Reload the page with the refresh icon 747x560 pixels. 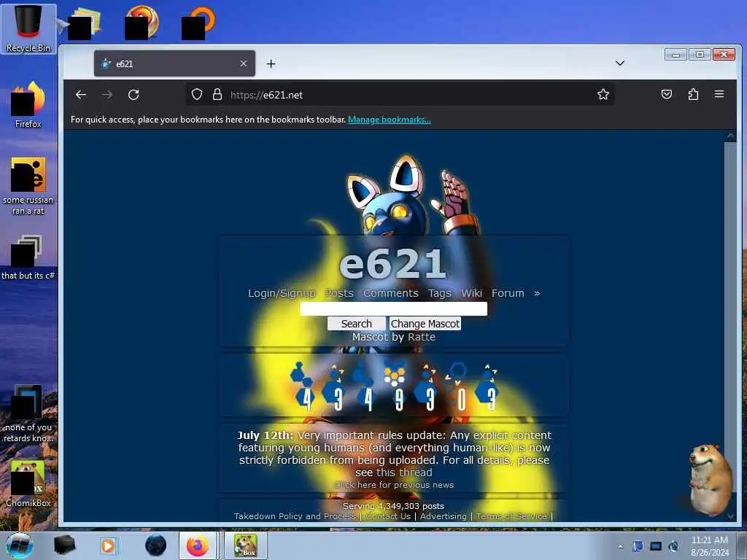tap(133, 95)
